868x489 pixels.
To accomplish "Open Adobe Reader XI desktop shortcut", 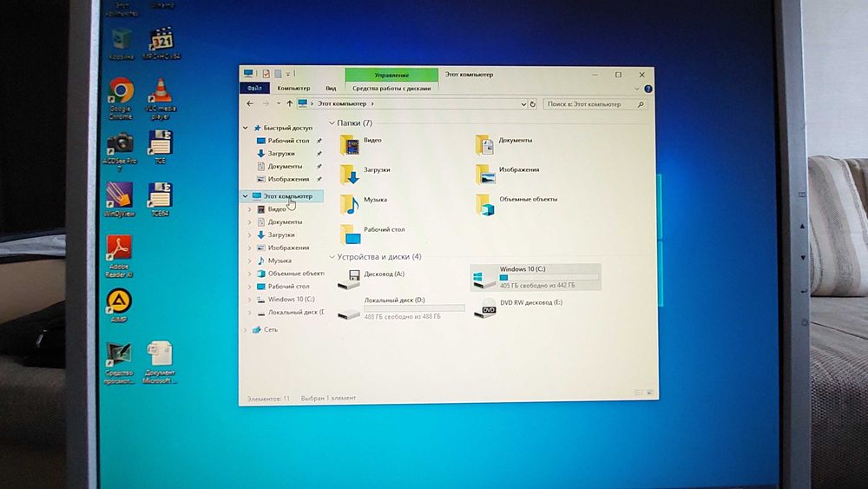I will [x=119, y=256].
